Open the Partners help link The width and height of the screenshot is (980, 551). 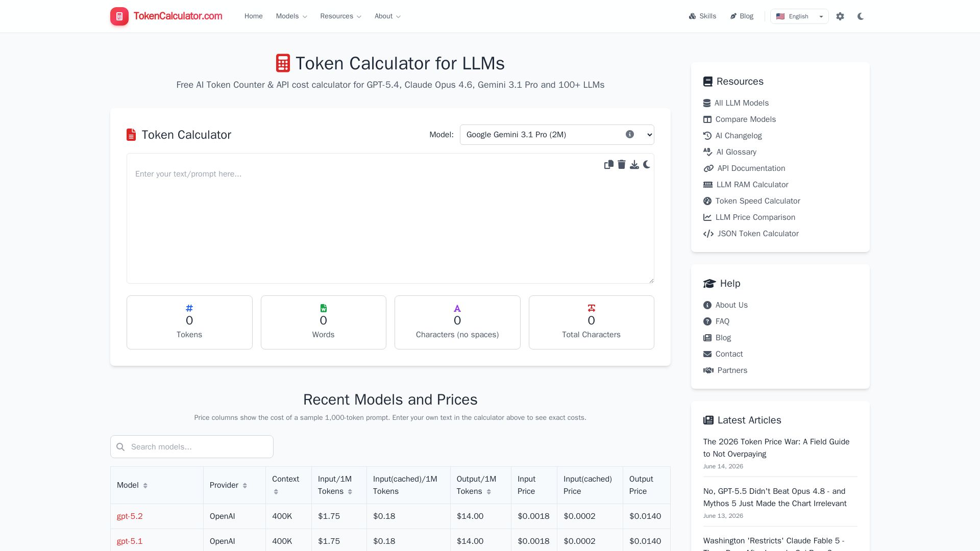(x=732, y=370)
